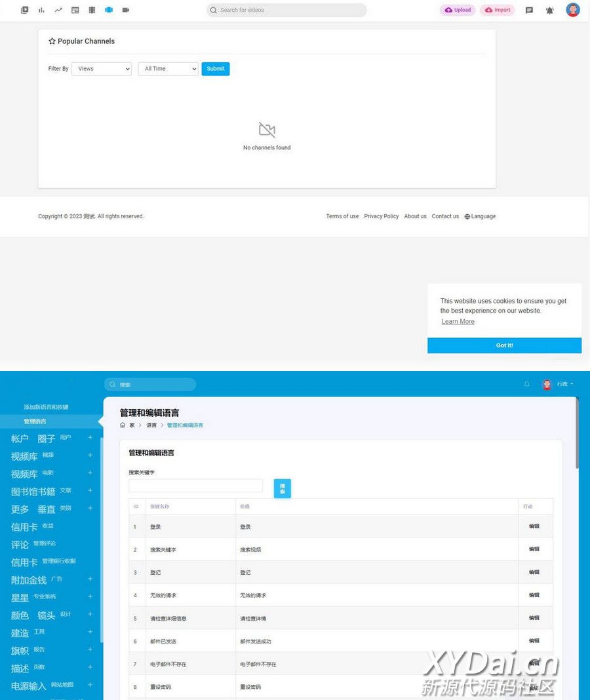Open the notifications bell beside the avatar

click(x=549, y=10)
